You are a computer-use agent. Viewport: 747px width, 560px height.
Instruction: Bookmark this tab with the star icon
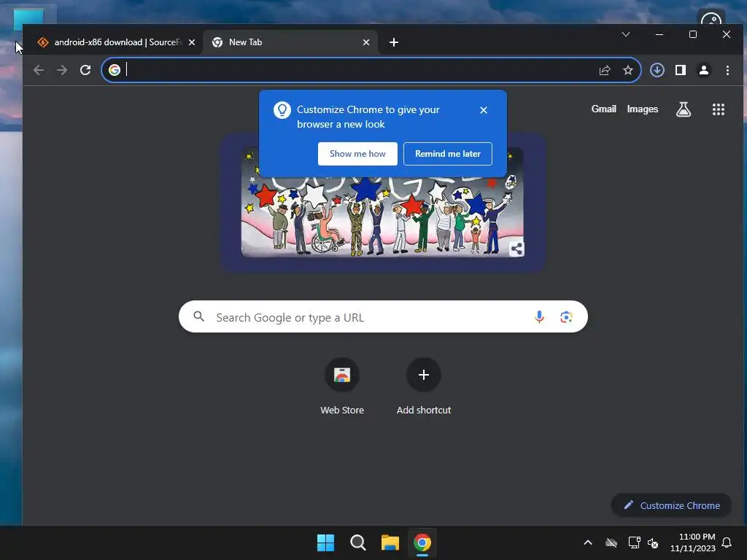coord(628,71)
